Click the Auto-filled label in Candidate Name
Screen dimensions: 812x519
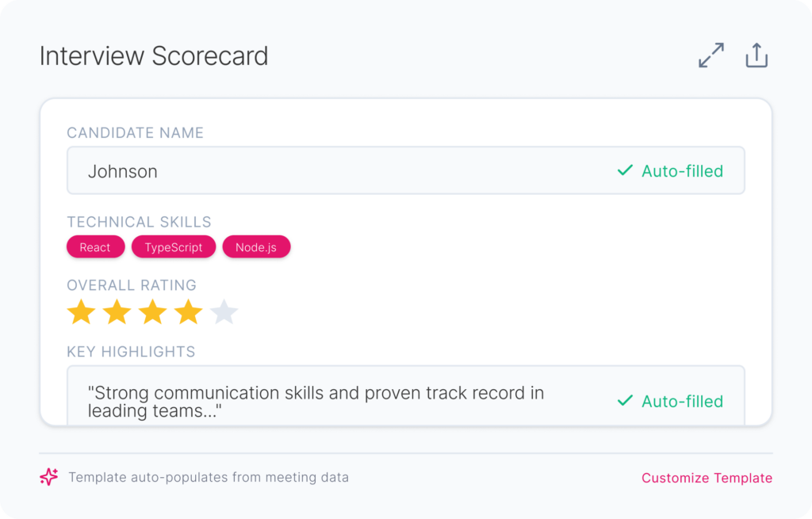pyautogui.click(x=682, y=171)
